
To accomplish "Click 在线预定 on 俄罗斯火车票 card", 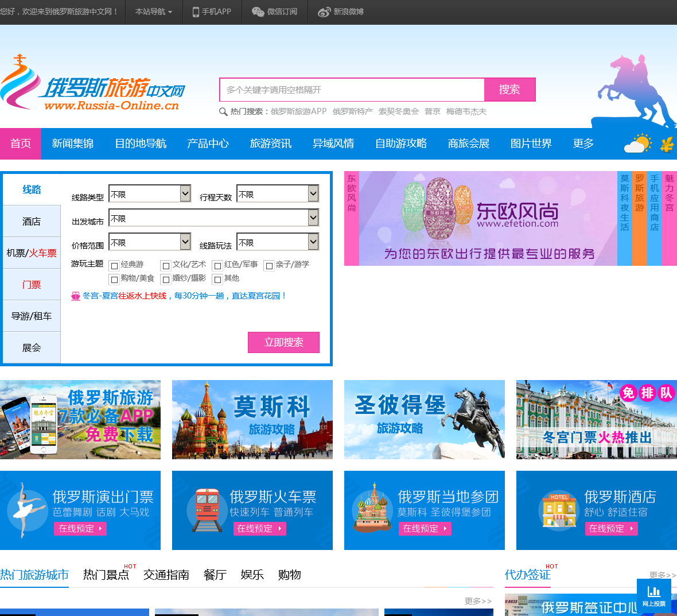I will coord(259,529).
